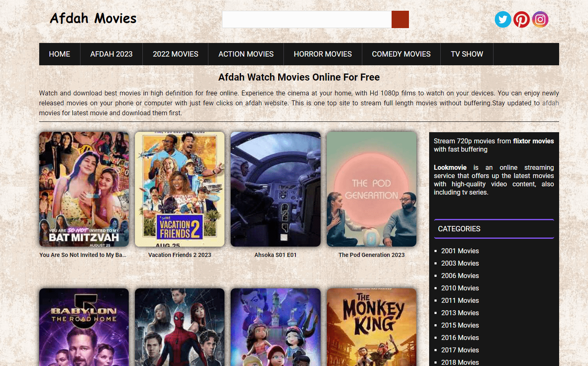The width and height of the screenshot is (588, 366).
Task: Follow the 'Lookmovie' sidebar link
Action: (450, 167)
